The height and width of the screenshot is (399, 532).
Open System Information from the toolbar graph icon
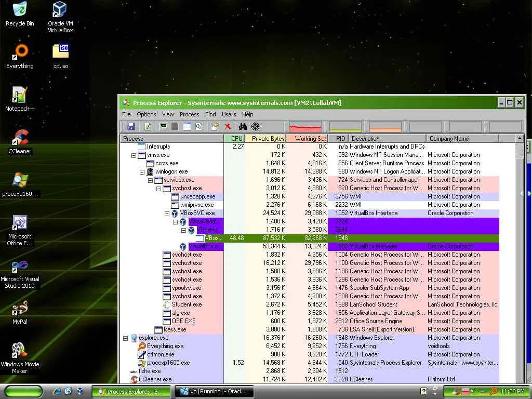tap(164, 127)
